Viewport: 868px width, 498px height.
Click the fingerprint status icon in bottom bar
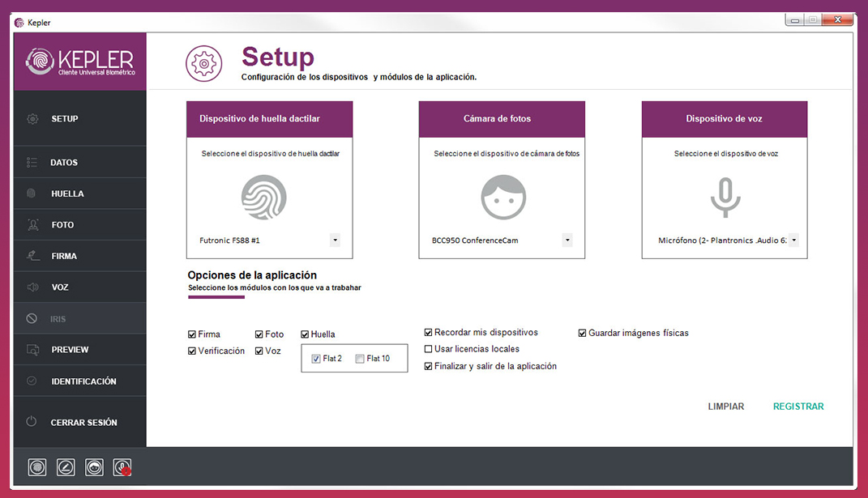(36, 467)
